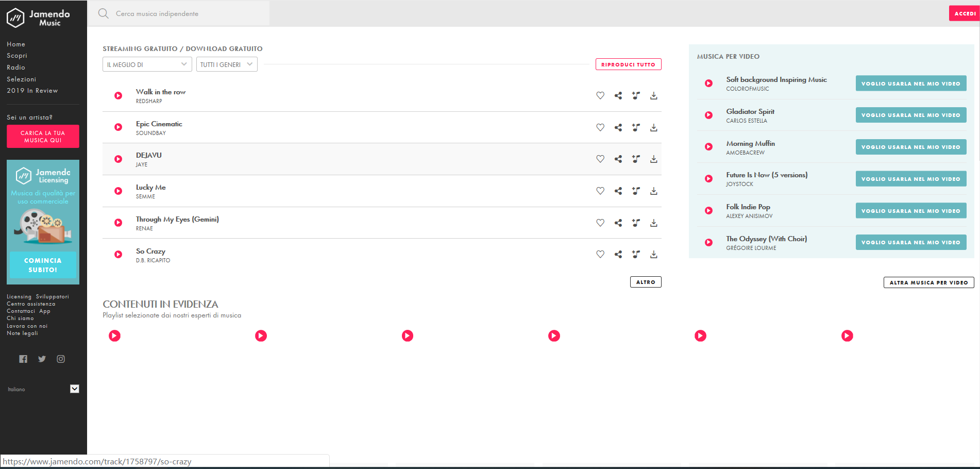Click the Jamendo Music logo

click(x=38, y=18)
